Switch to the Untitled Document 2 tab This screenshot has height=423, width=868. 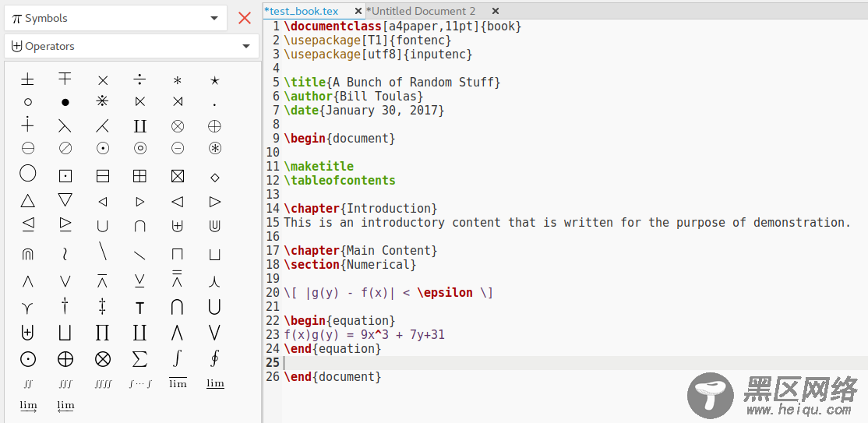tap(422, 11)
